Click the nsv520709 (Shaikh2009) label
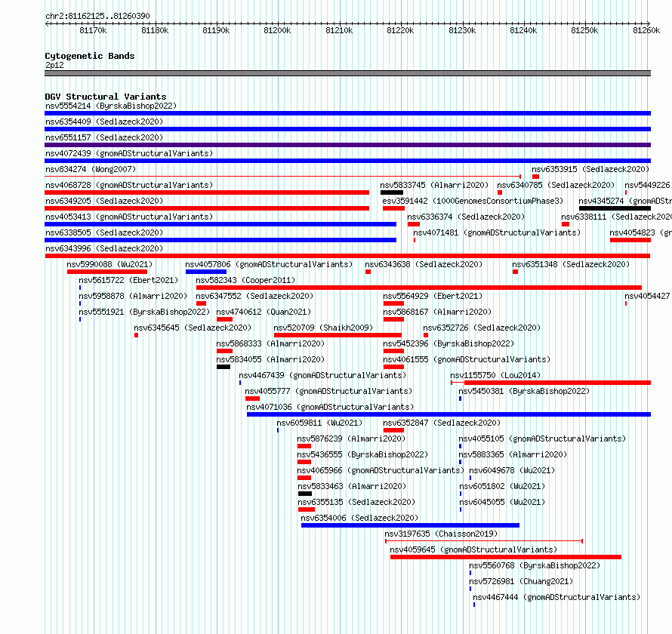This screenshot has width=672, height=634. point(323,328)
